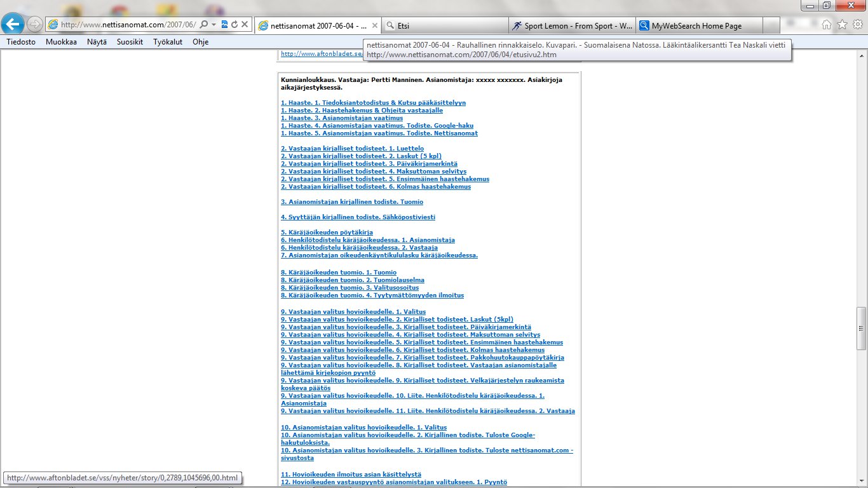
Task: Close the nettisanomat tab
Action: point(375,26)
